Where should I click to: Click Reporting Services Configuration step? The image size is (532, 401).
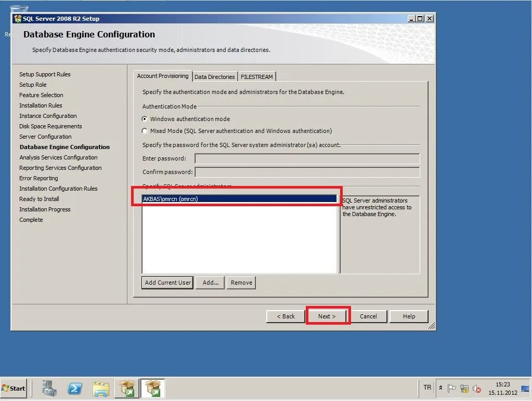click(x=60, y=168)
